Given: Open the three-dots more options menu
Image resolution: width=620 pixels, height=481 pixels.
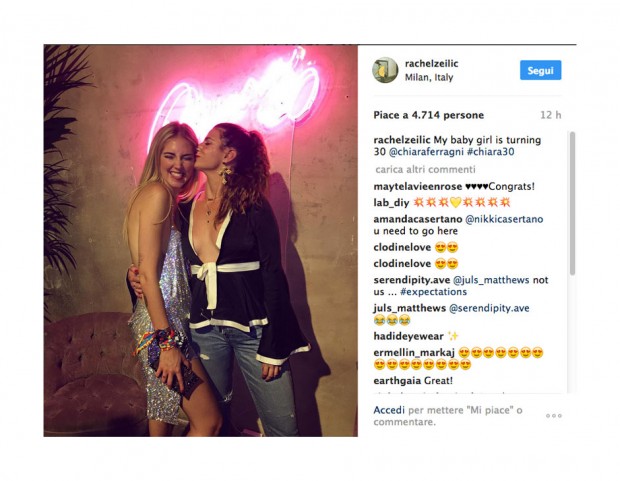Looking at the screenshot, I should (x=554, y=416).
